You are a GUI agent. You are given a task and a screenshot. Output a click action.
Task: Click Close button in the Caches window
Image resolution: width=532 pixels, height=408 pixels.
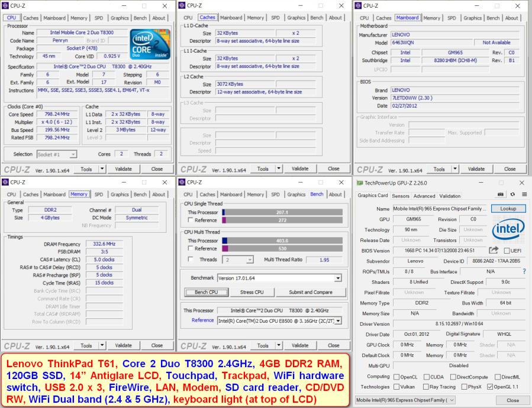click(334, 169)
